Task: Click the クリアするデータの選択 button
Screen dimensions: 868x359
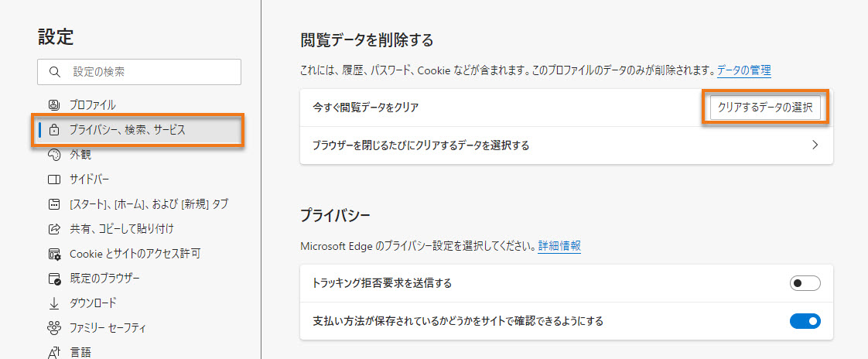Action: pos(765,108)
